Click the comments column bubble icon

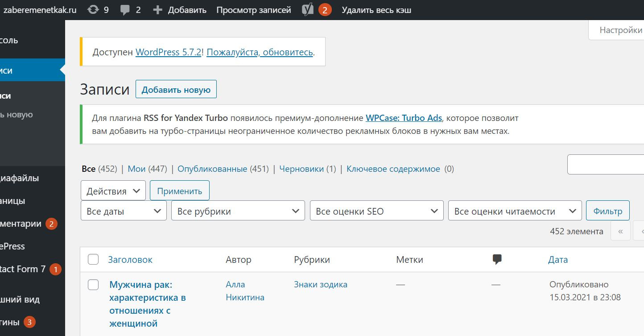coord(497,259)
